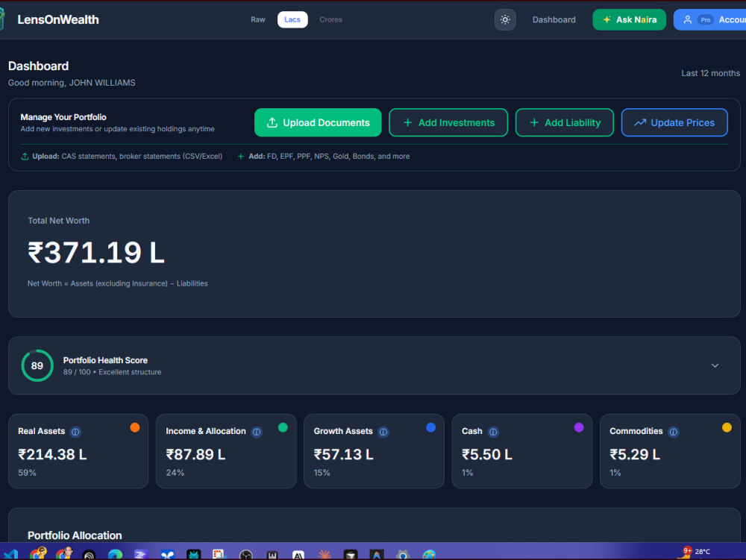The image size is (746, 560).
Task: Click 'Good morning, JOHN WILLIAMS' greeting
Action: pos(72,83)
